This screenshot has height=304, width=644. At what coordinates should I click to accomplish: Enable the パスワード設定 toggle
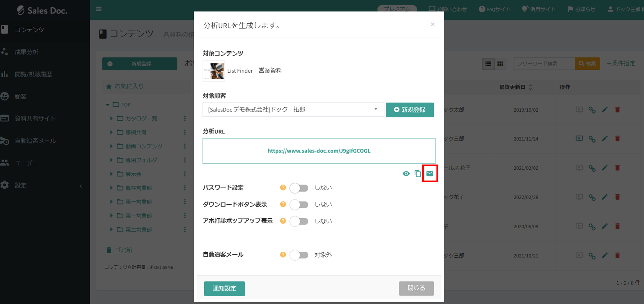tap(299, 188)
